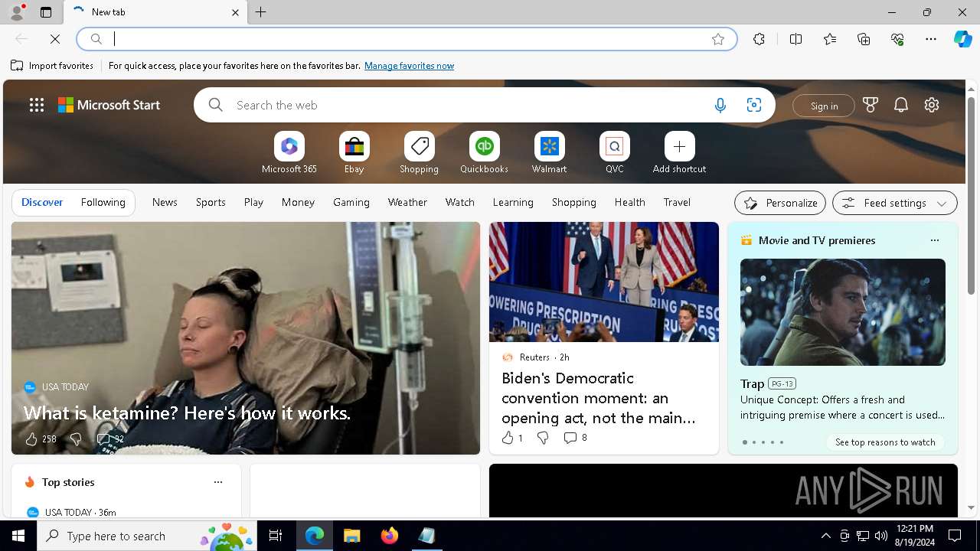
Task: Open the Learning feed tab
Action: tap(513, 203)
